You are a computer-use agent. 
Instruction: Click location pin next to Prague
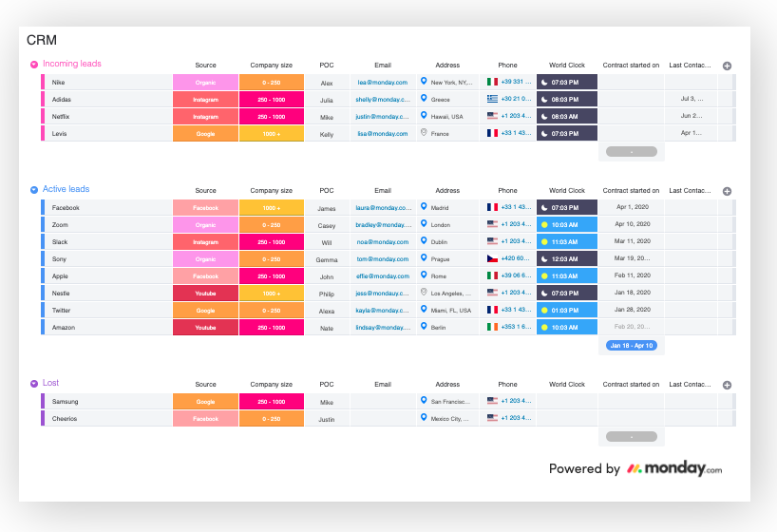424,257
